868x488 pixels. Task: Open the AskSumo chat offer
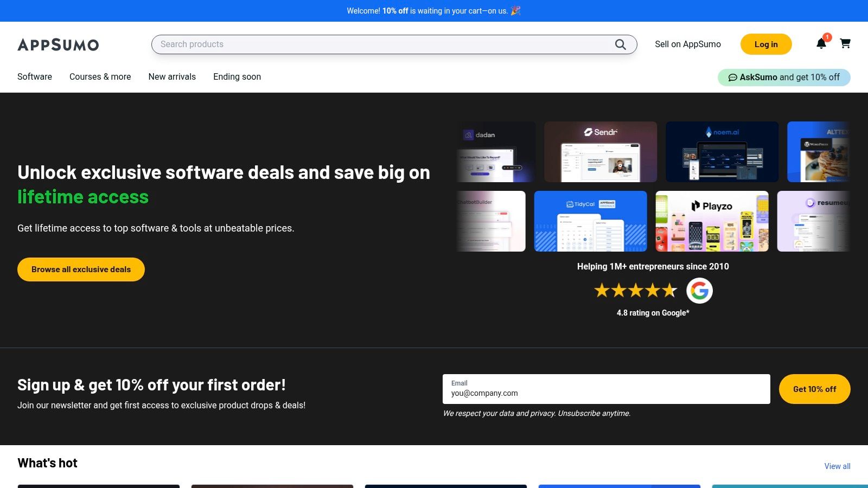click(x=784, y=77)
